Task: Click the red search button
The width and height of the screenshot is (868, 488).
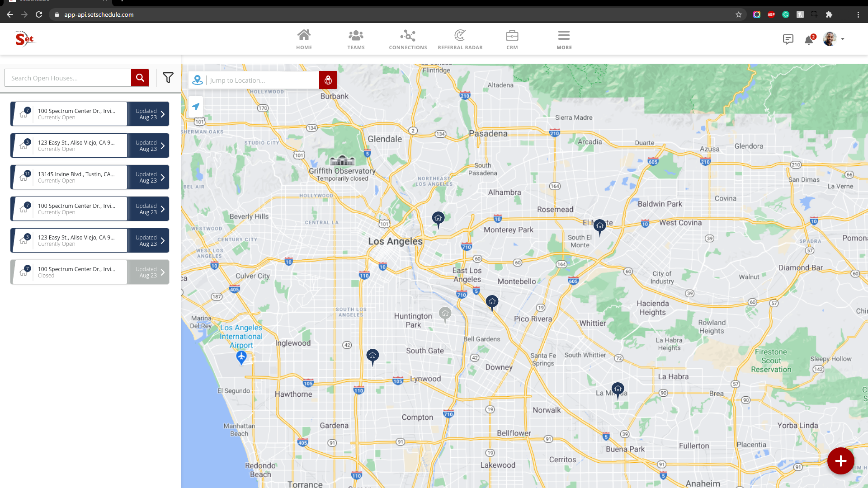Action: 140,78
